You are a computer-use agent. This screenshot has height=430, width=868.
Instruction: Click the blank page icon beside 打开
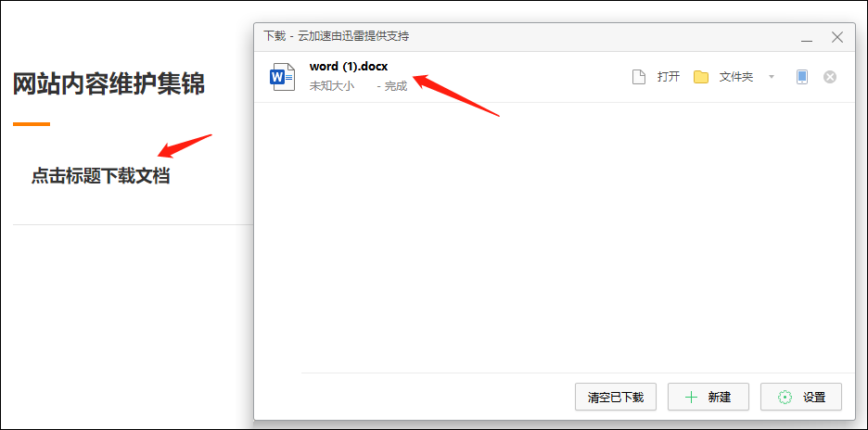(639, 77)
